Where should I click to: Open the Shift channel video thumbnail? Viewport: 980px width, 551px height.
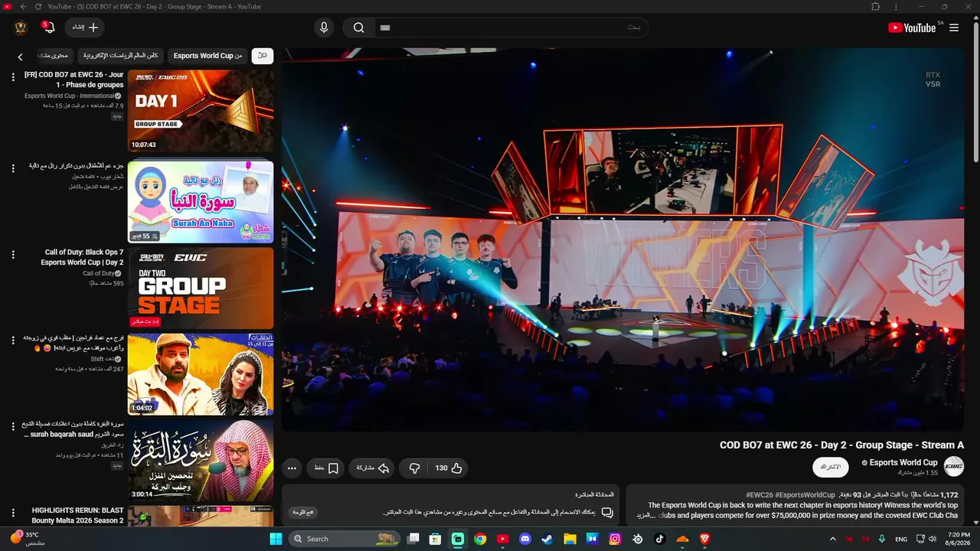point(201,374)
